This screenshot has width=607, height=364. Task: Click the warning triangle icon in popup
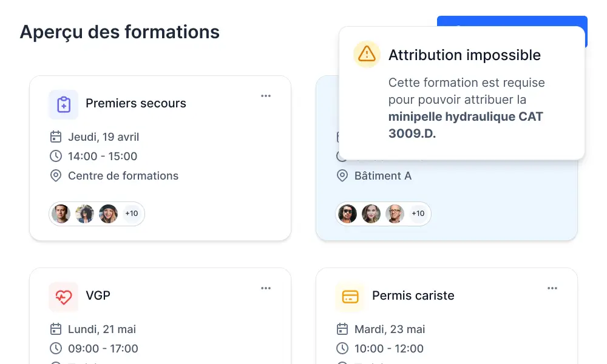point(367,55)
